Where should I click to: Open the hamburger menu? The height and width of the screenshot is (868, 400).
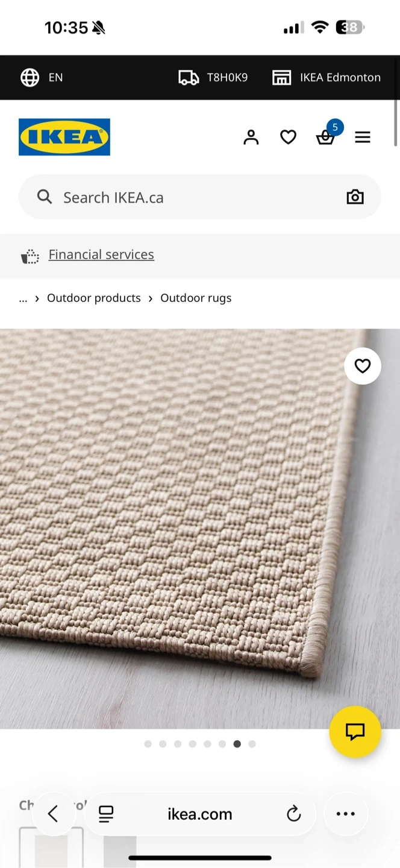[x=363, y=137]
